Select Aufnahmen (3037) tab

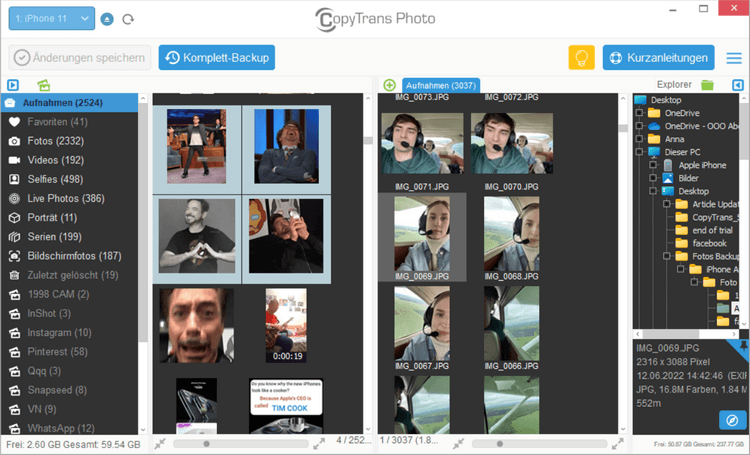pos(441,85)
